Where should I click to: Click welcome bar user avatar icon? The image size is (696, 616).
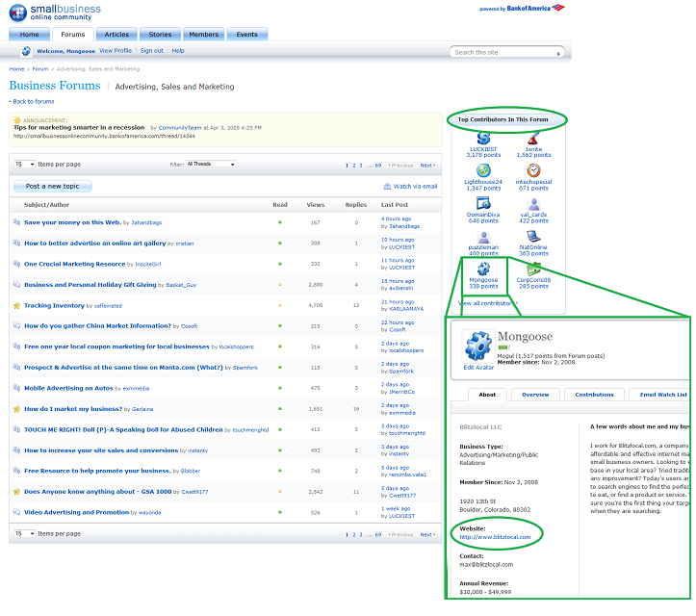pos(26,51)
